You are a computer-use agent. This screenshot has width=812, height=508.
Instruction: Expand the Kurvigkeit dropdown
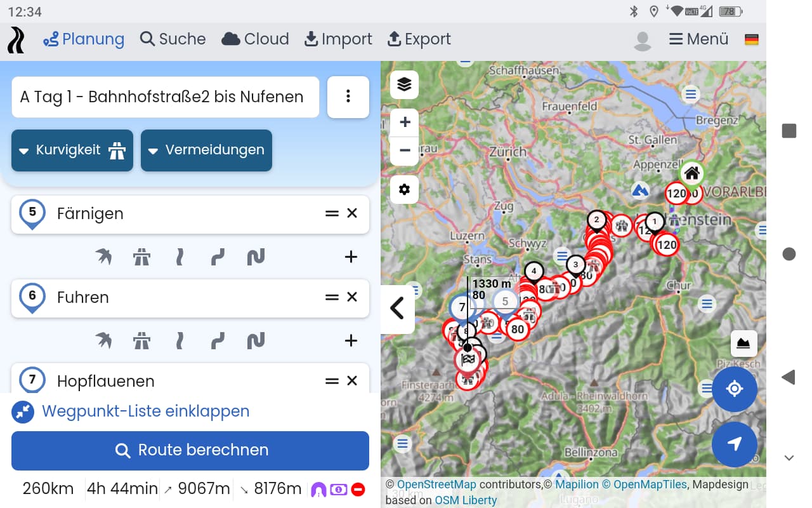pyautogui.click(x=72, y=150)
